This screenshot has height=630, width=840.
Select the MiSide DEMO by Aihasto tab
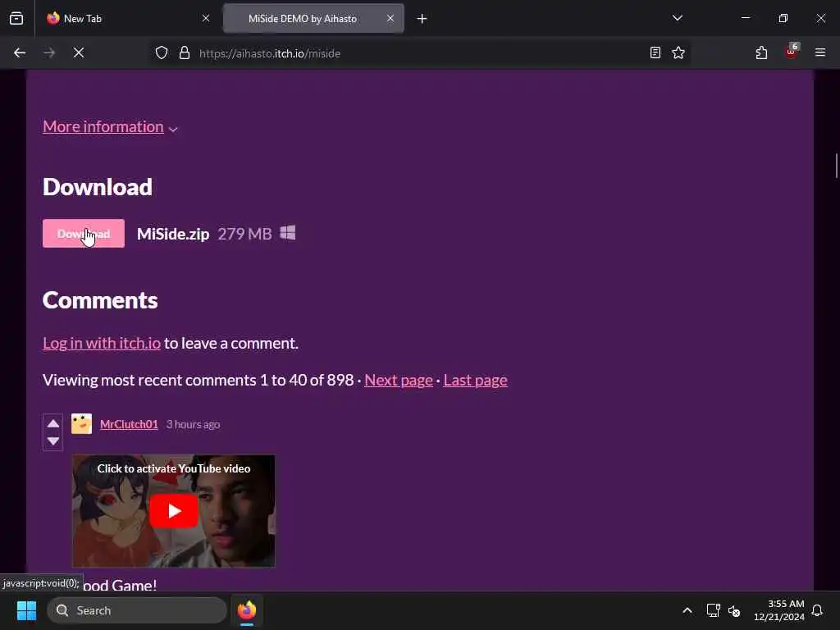coord(313,18)
